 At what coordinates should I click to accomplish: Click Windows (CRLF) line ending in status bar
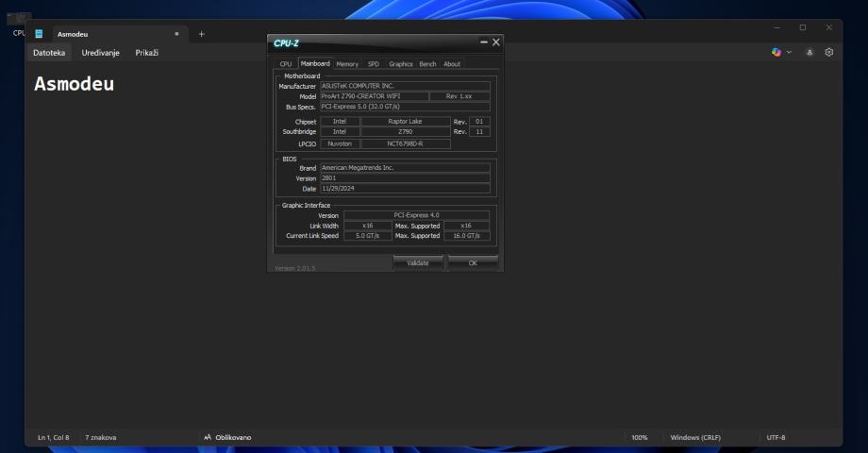695,438
